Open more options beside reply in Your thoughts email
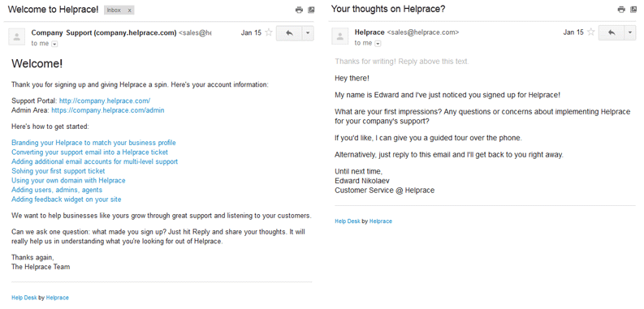644x309 pixels. (630, 32)
